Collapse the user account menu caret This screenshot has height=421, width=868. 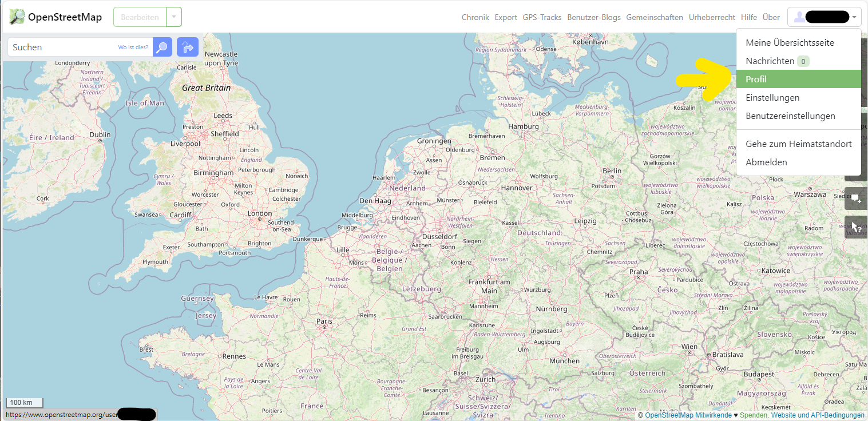coord(854,17)
